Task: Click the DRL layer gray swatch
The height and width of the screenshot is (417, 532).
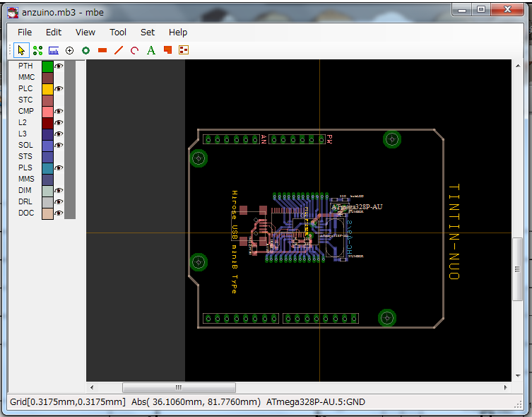Action: click(x=47, y=202)
